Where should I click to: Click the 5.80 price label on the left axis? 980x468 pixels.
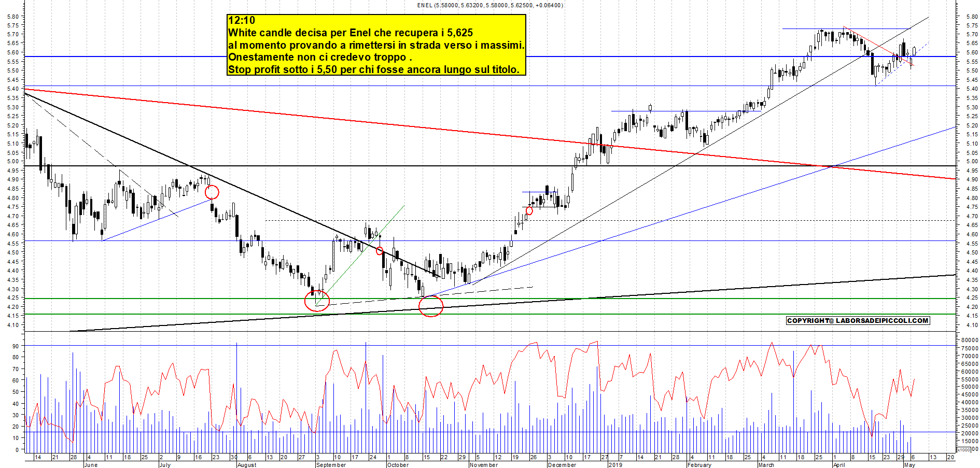click(13, 17)
